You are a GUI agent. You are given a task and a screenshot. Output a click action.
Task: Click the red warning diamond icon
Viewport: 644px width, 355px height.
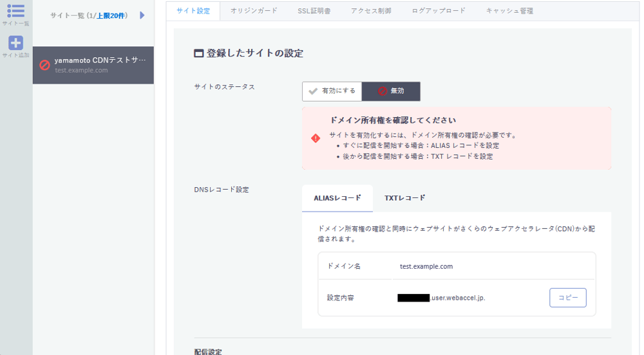pyautogui.click(x=316, y=138)
